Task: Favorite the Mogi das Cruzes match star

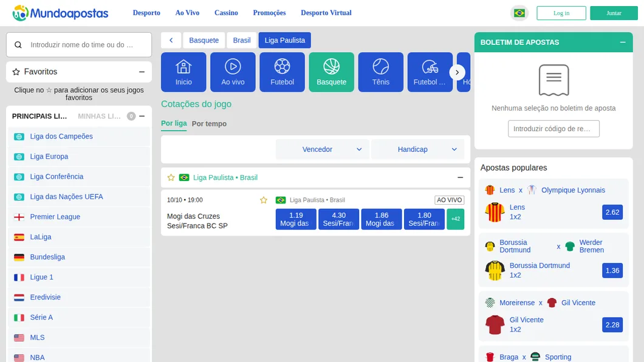Action: pyautogui.click(x=263, y=200)
